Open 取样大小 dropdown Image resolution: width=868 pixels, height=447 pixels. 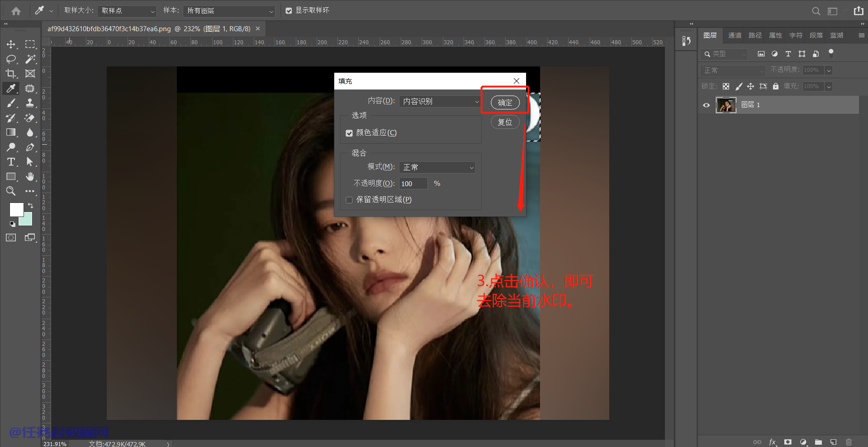point(127,11)
